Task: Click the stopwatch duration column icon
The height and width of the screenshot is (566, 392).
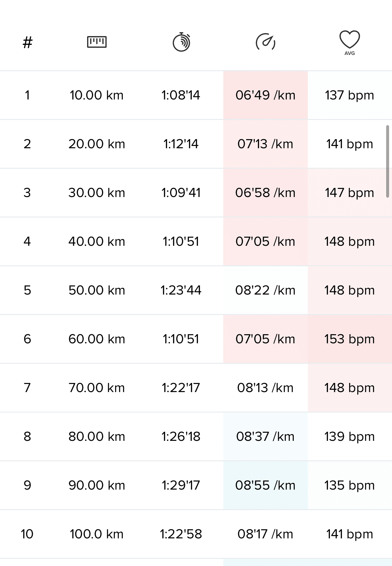Action: pyautogui.click(x=181, y=42)
